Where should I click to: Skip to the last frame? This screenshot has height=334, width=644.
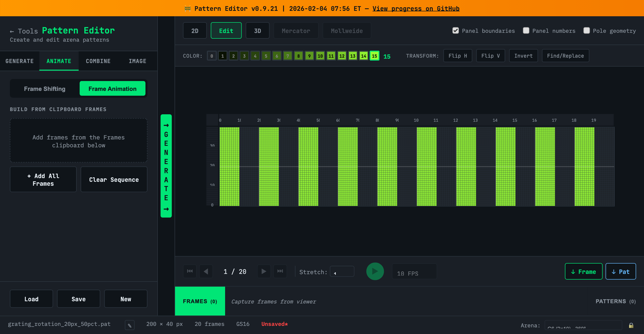click(280, 271)
